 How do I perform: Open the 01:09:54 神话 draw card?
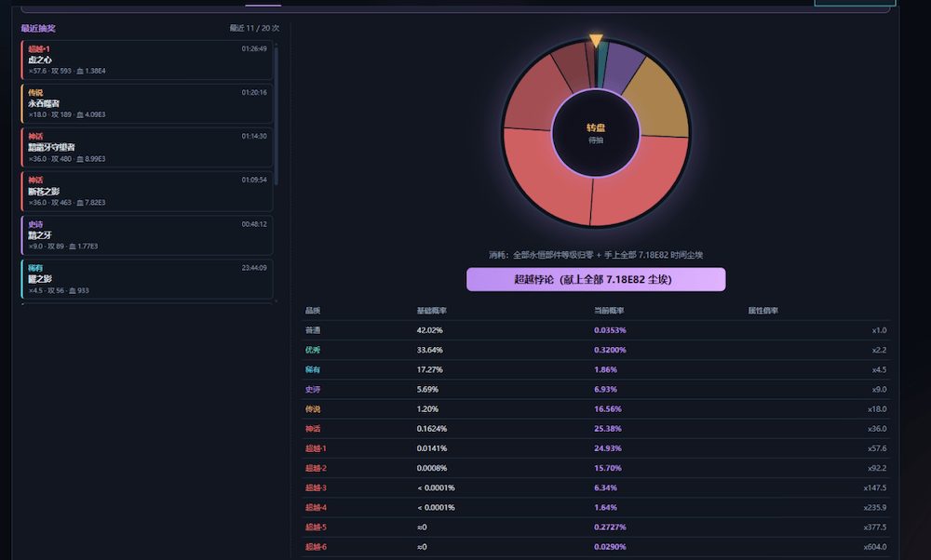(147, 192)
